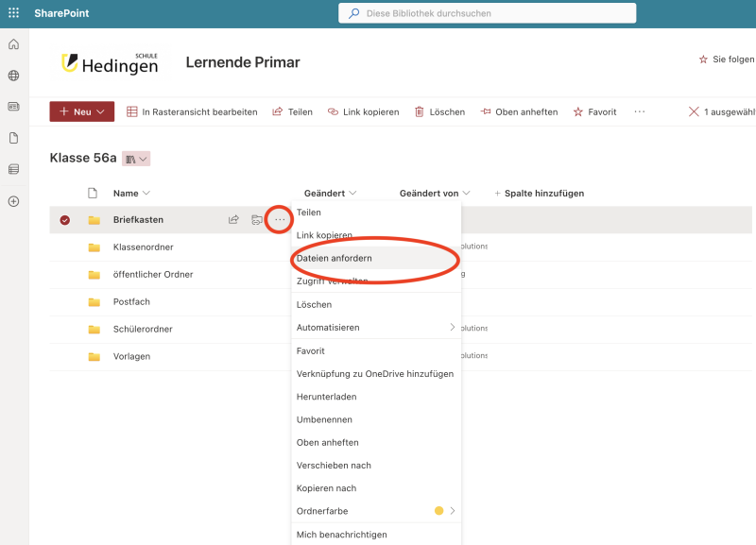Deselect the Briefkasten row checkmark

point(64,220)
